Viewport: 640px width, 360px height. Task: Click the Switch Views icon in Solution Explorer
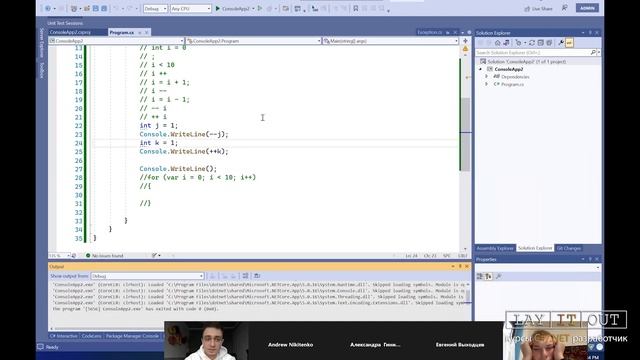click(507, 43)
